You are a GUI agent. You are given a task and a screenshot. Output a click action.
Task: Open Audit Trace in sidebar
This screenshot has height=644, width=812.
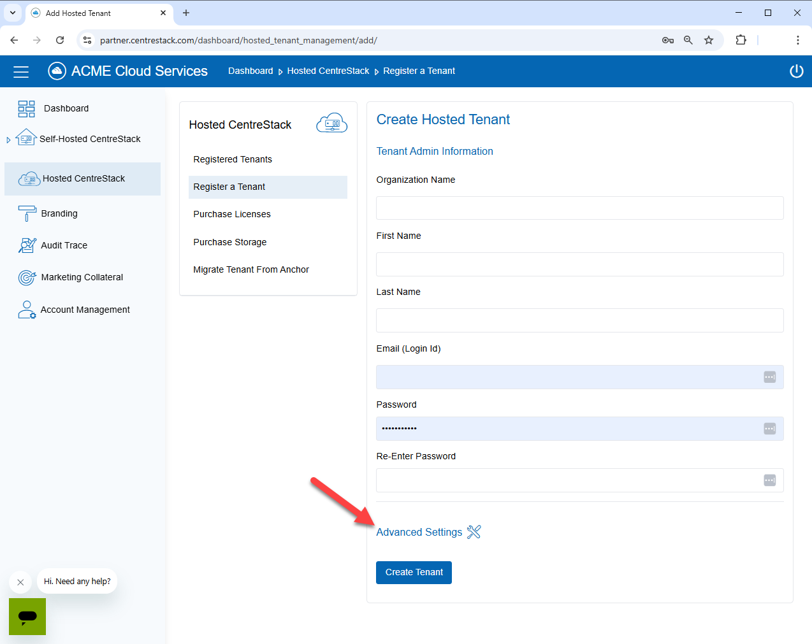pyautogui.click(x=64, y=245)
